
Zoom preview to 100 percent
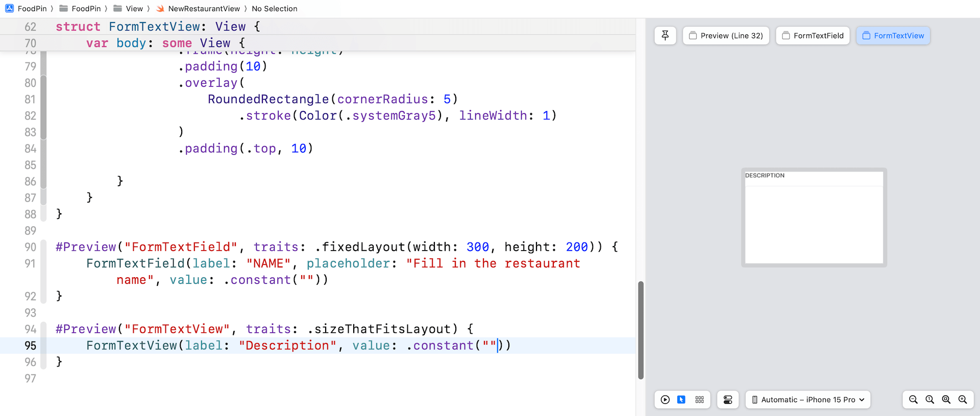[930, 400]
